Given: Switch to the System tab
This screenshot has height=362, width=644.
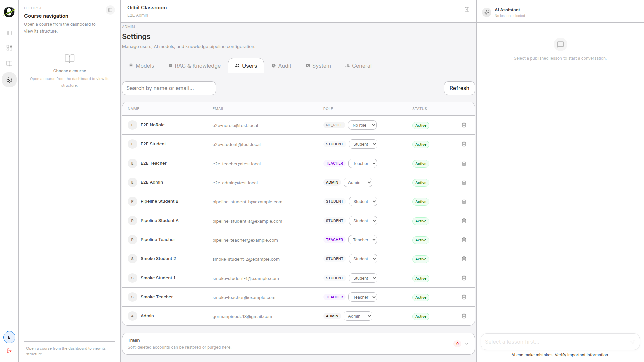Looking at the screenshot, I should click(x=318, y=66).
